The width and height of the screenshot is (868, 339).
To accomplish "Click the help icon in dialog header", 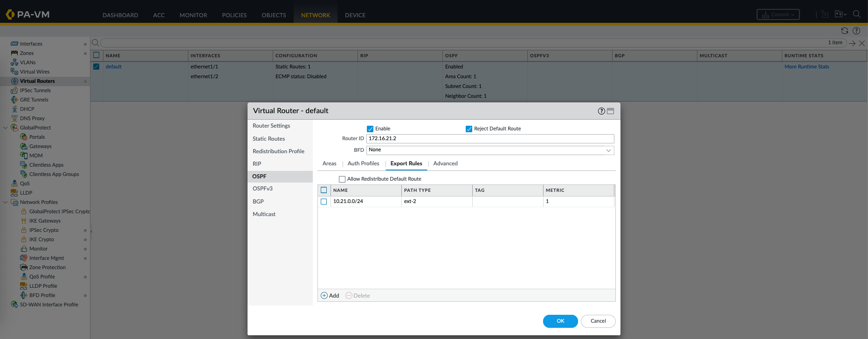I will [x=601, y=111].
